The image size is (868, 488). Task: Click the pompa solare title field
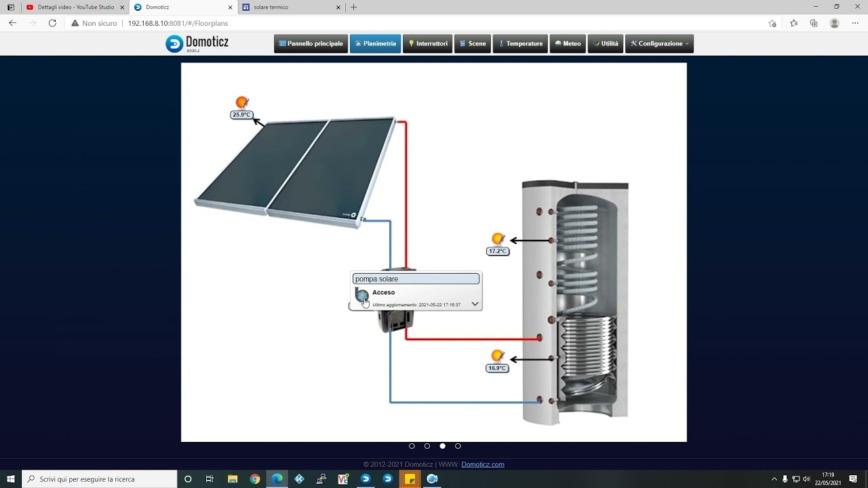[x=416, y=279]
